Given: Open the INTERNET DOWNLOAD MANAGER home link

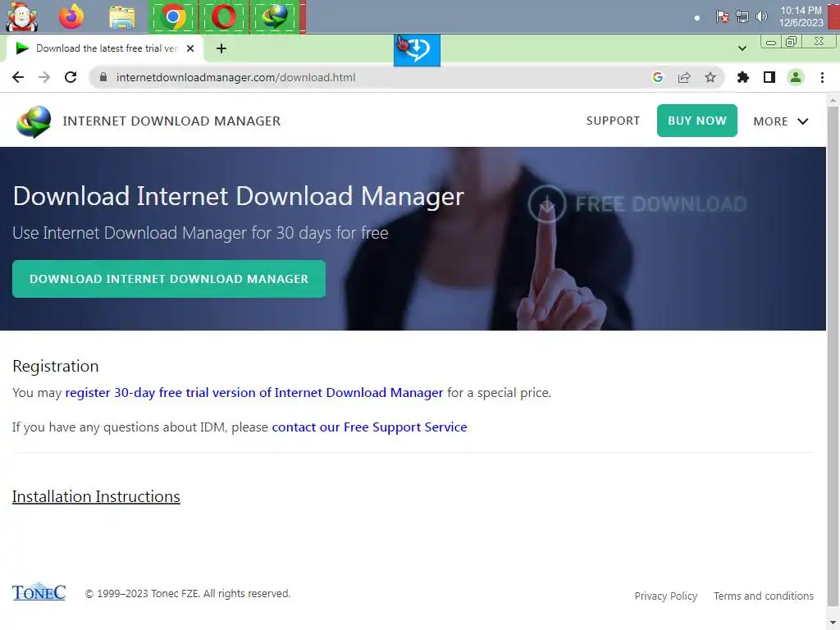Looking at the screenshot, I should click(171, 121).
